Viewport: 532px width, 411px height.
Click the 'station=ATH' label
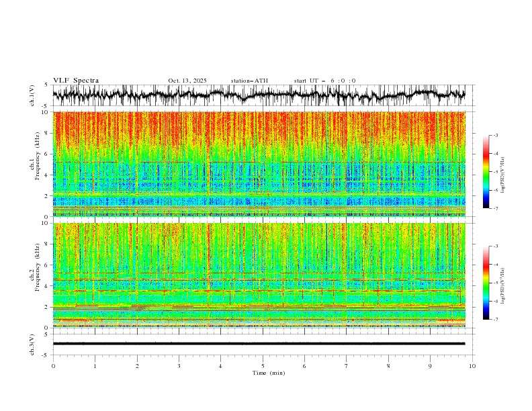coord(249,81)
